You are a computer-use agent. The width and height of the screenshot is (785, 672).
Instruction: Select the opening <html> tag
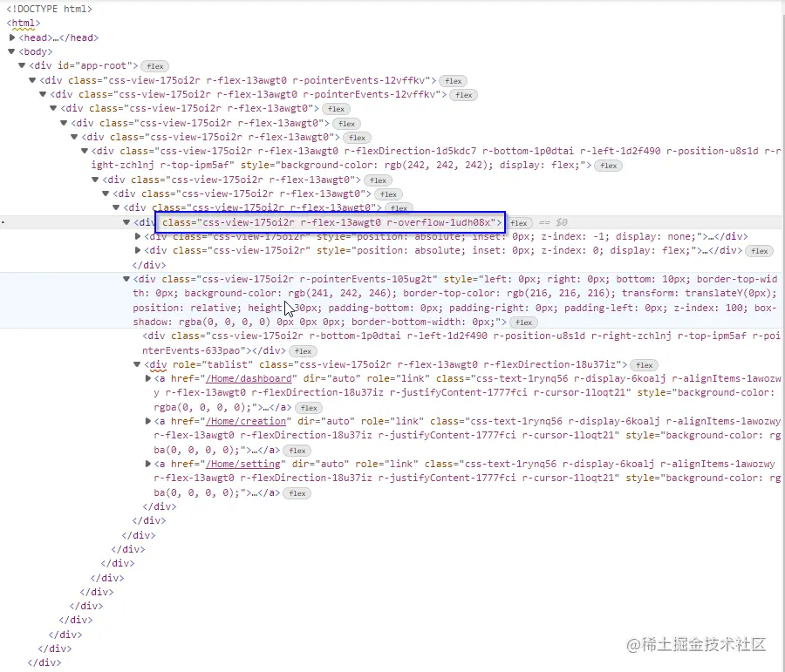click(24, 23)
